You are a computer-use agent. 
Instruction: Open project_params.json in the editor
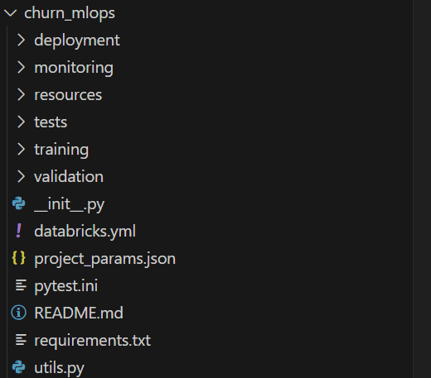click(105, 259)
